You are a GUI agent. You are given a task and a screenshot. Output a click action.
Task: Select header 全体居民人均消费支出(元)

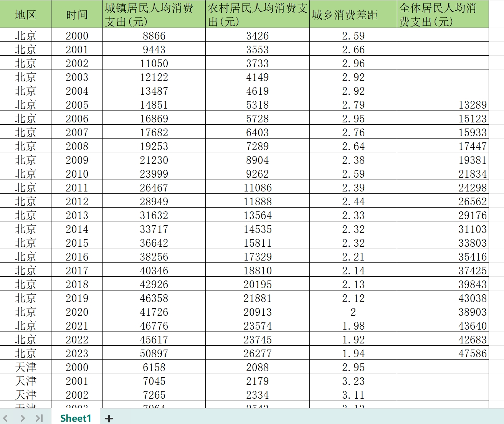click(x=443, y=14)
